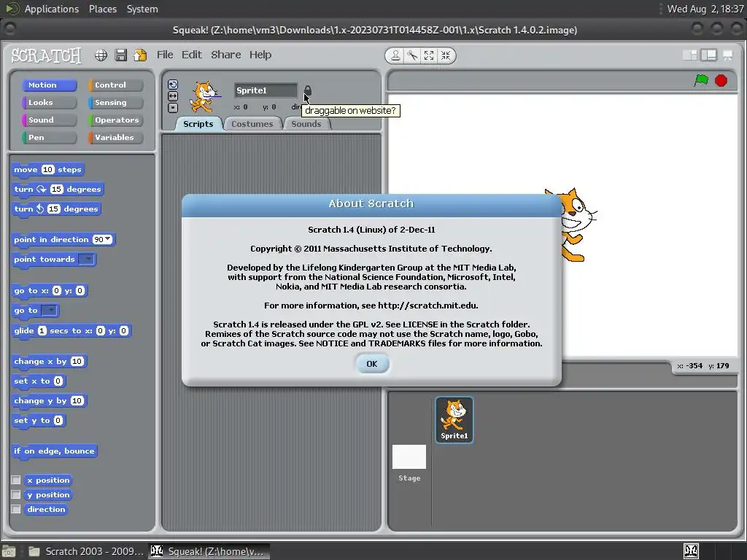Check the y position reporter checkbox
The width and height of the screenshot is (747, 560).
click(x=16, y=495)
